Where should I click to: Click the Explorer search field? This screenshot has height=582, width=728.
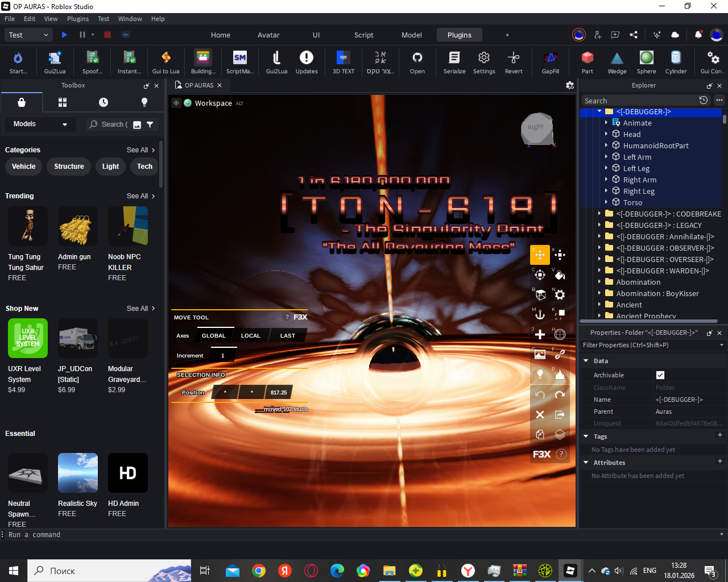(x=638, y=101)
